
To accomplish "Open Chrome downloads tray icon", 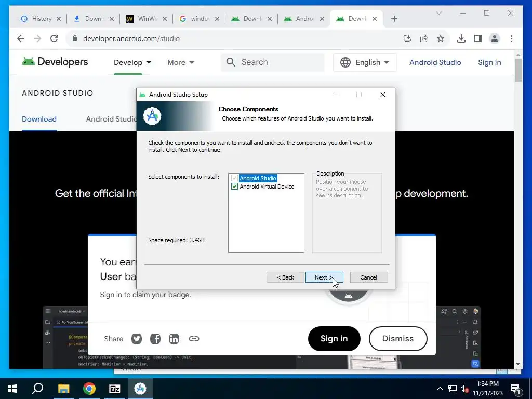I will click(461, 38).
